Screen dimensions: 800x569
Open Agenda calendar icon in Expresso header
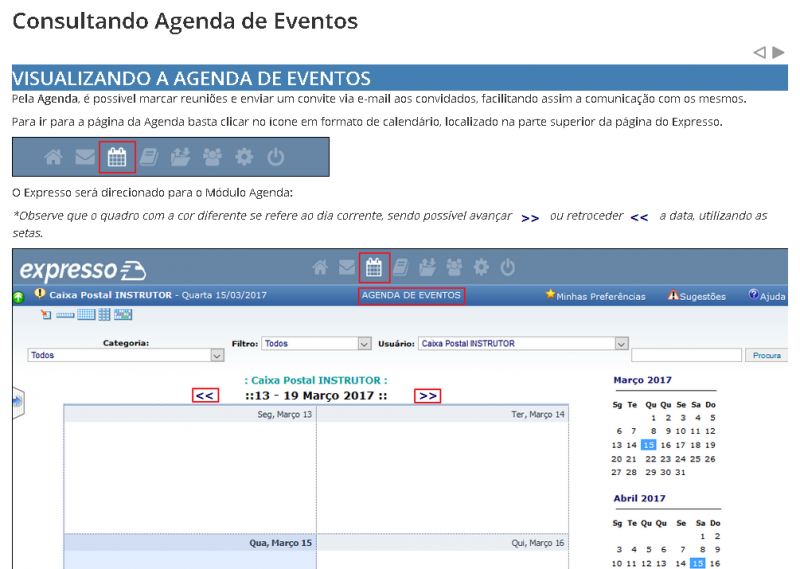click(374, 267)
